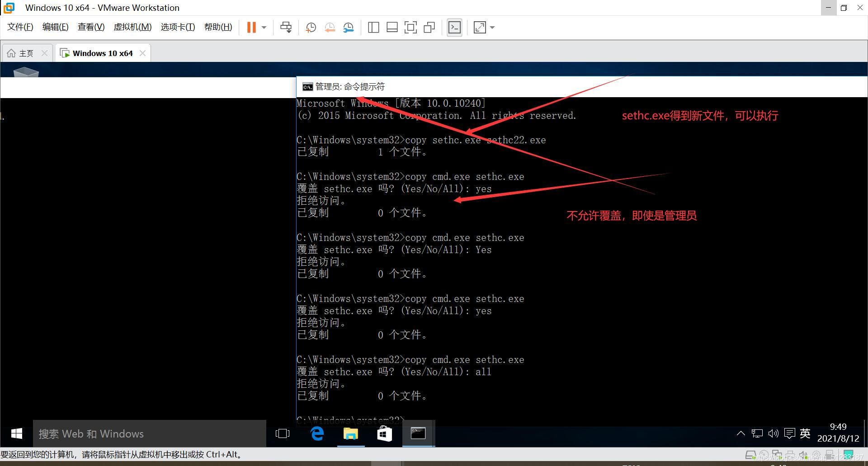Click the sound card device status icon
This screenshot has height=466, width=868.
click(803, 455)
